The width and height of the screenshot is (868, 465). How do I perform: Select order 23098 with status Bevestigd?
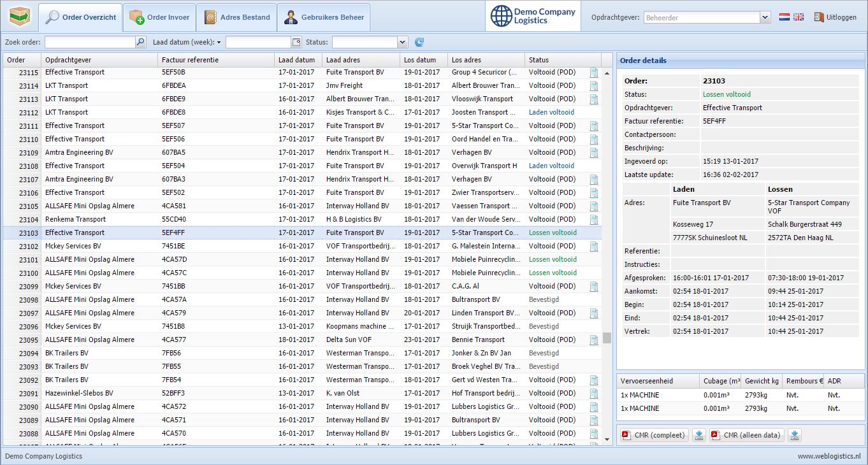(x=302, y=299)
